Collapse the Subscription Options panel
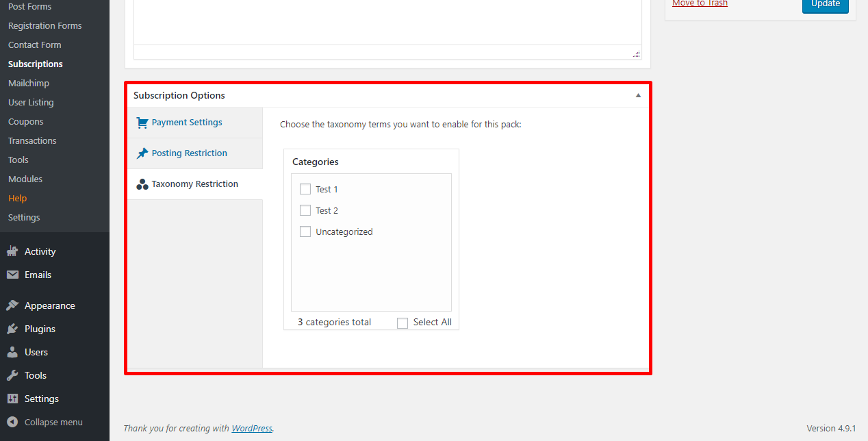Screen dimensions: 868x441 [638, 95]
